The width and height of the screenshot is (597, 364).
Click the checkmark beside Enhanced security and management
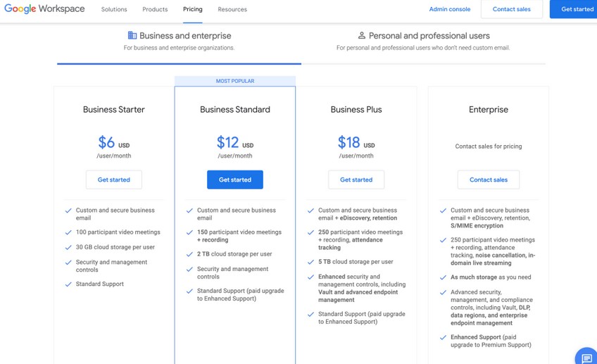pos(310,277)
